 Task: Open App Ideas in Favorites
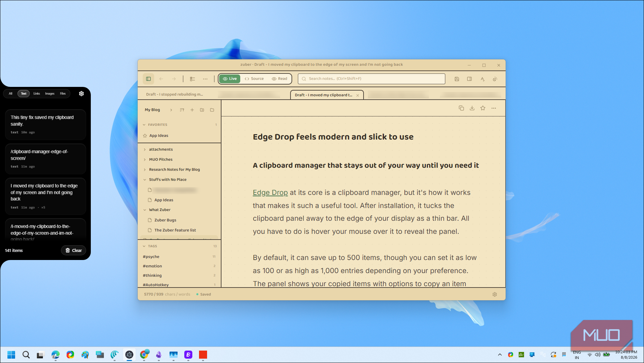coord(159,136)
